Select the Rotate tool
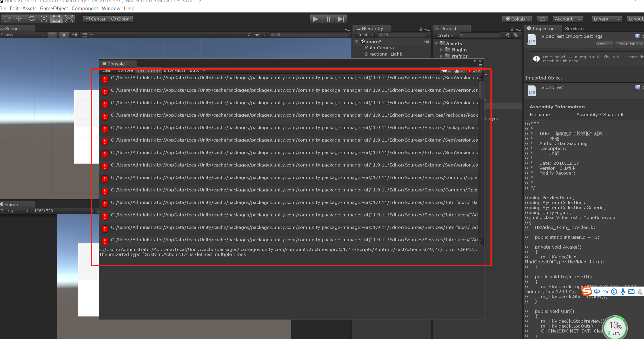This screenshot has height=339, width=644. click(x=31, y=19)
